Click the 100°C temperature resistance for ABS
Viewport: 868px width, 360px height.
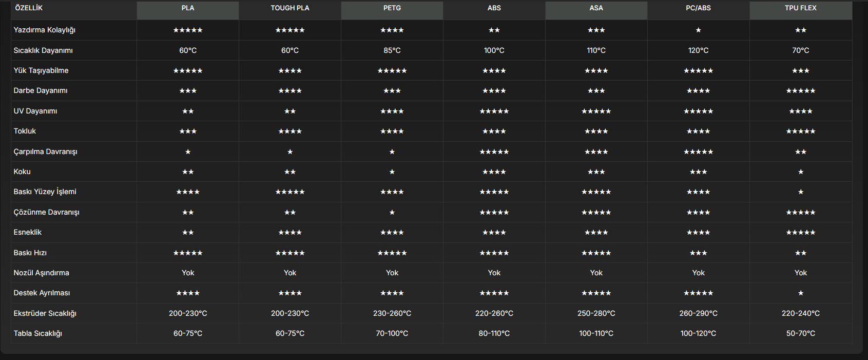494,50
